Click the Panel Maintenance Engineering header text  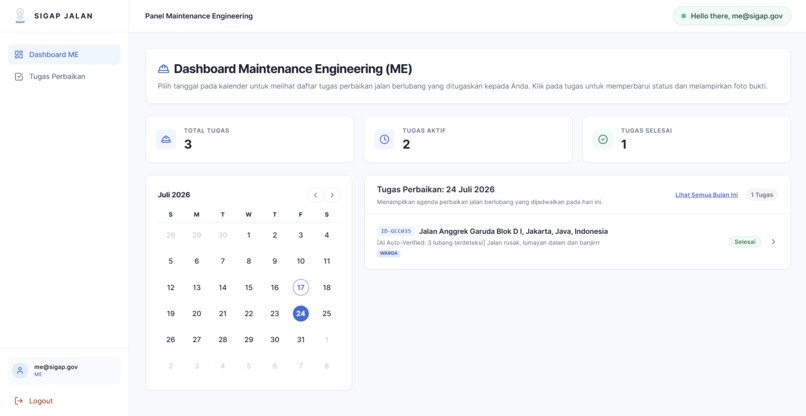(199, 16)
